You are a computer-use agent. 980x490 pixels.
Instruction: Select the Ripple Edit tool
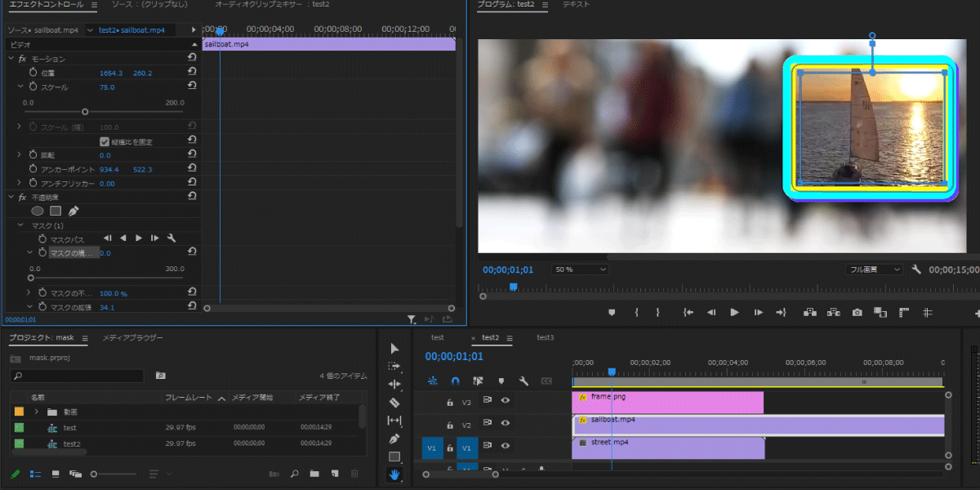tap(394, 384)
